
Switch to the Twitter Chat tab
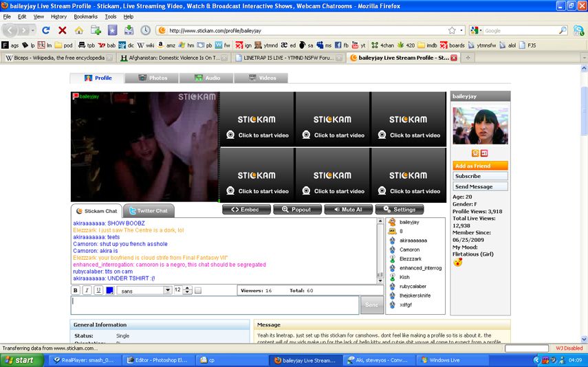(149, 211)
